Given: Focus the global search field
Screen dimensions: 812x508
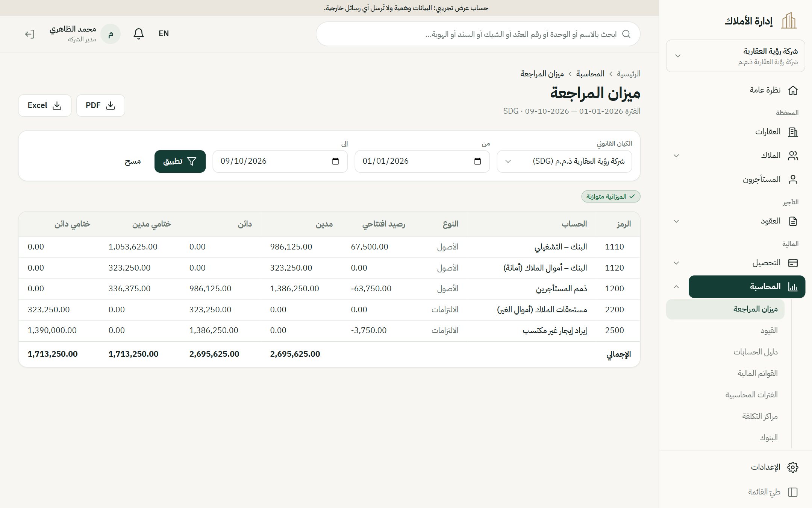Looking at the screenshot, I should click(x=478, y=34).
